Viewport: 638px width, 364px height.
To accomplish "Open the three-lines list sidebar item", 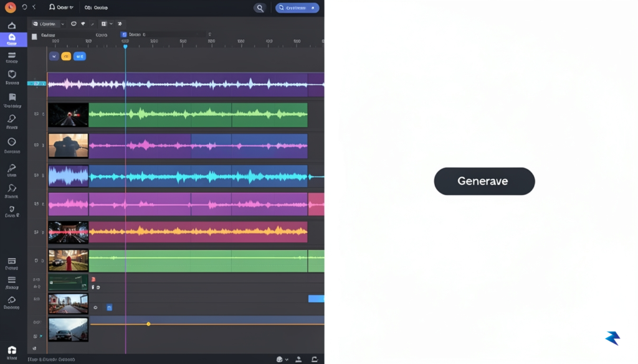I will [12, 282].
